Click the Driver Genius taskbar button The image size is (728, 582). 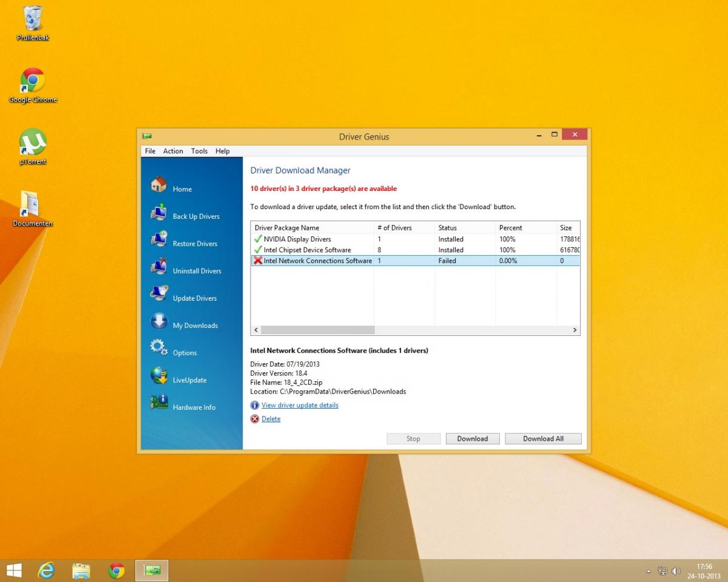click(152, 570)
